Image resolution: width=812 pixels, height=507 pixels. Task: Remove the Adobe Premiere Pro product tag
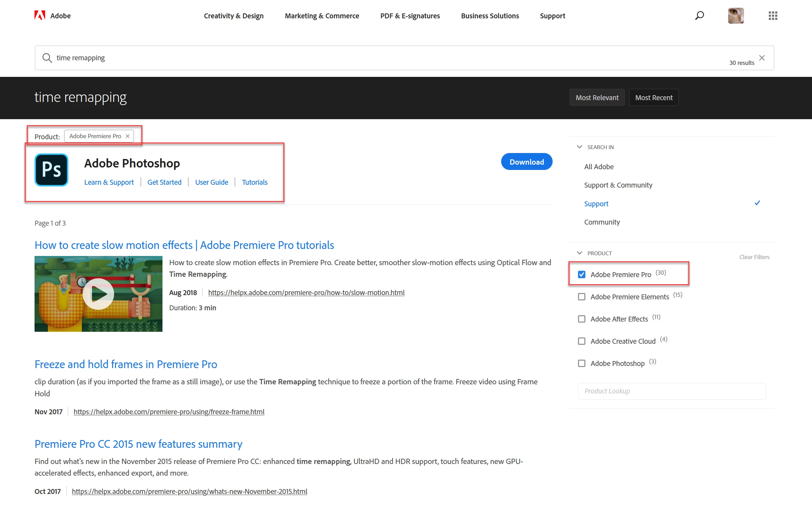pyautogui.click(x=128, y=136)
